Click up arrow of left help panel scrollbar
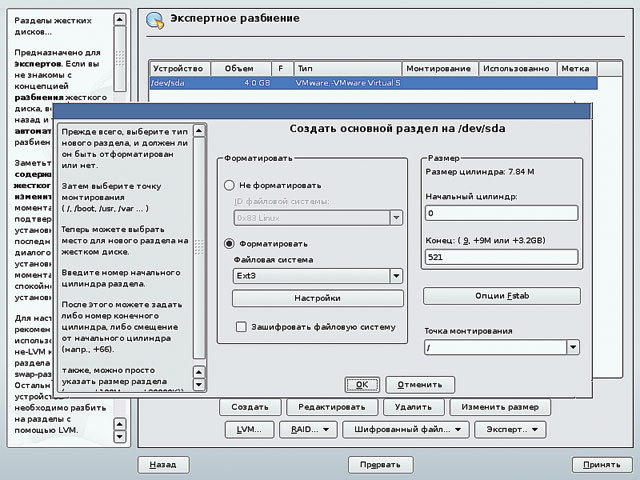Image resolution: width=640 pixels, height=480 pixels. pos(120,19)
